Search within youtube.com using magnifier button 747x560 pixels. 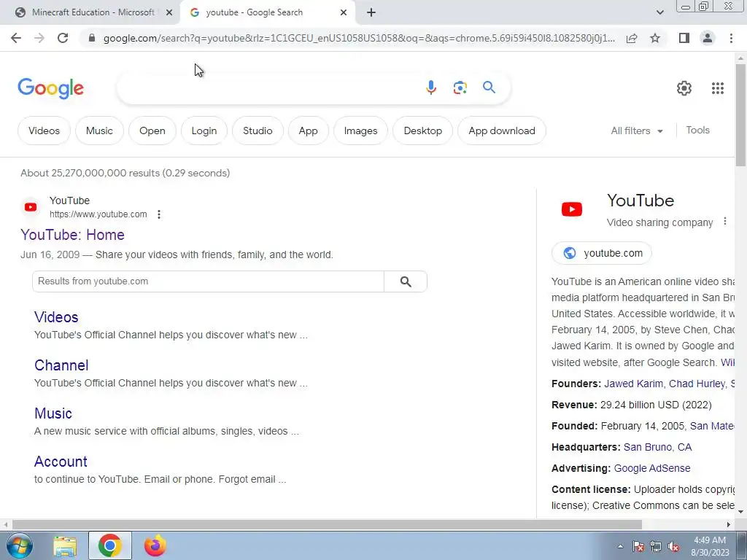(x=406, y=281)
